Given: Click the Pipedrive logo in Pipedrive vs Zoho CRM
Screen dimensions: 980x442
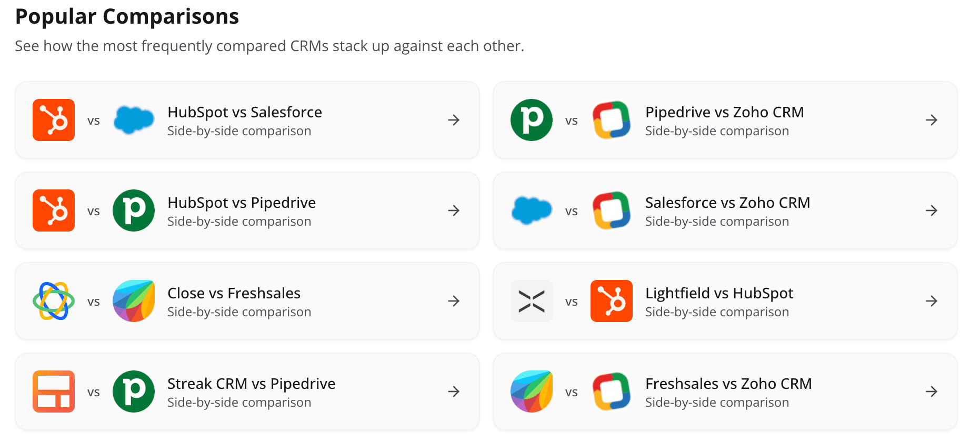Looking at the screenshot, I should [531, 120].
